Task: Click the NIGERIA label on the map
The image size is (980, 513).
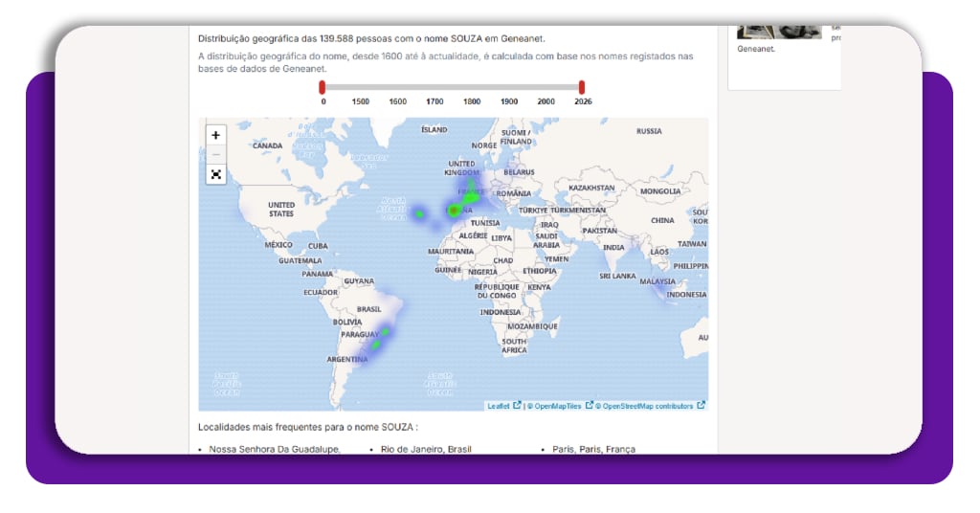Action: pos(482,272)
